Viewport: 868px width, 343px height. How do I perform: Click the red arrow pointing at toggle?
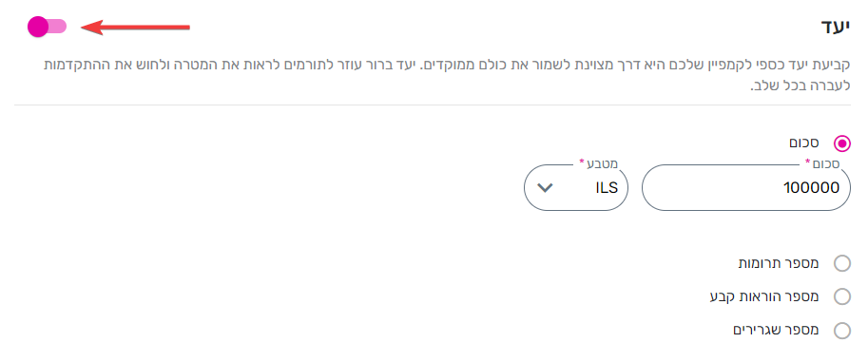(136, 27)
